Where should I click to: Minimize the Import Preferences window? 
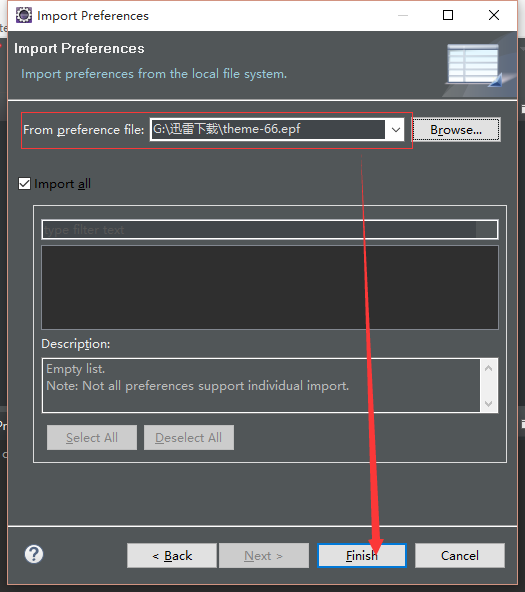pos(403,15)
